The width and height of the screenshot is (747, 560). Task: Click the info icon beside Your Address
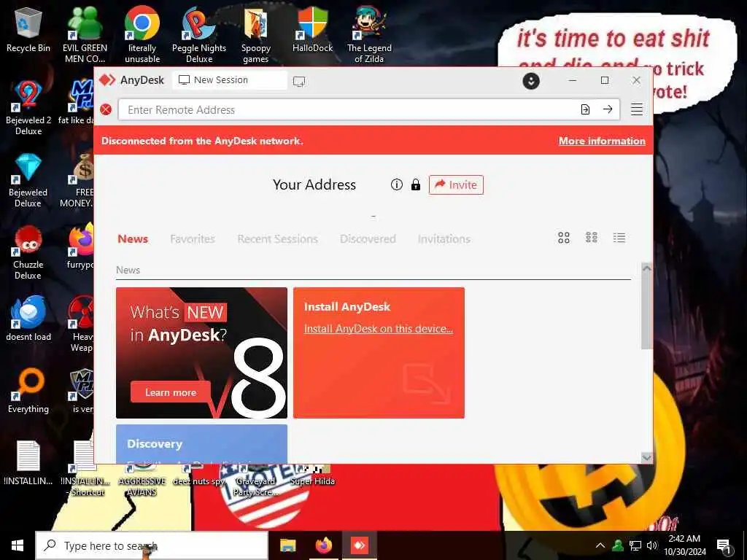(396, 184)
